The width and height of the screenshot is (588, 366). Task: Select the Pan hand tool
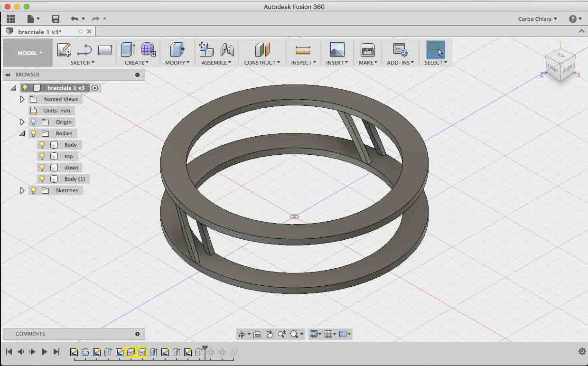click(270, 334)
